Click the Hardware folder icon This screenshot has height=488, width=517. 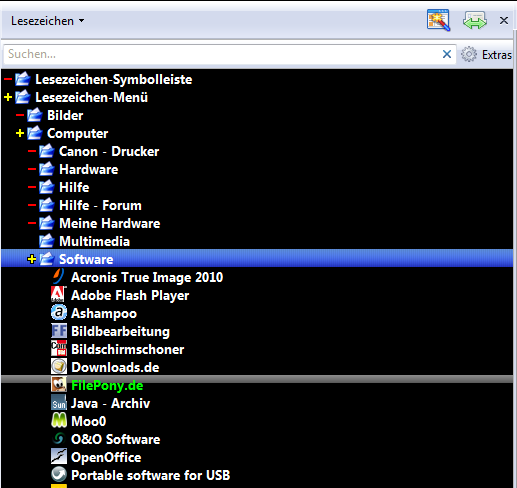pos(47,169)
